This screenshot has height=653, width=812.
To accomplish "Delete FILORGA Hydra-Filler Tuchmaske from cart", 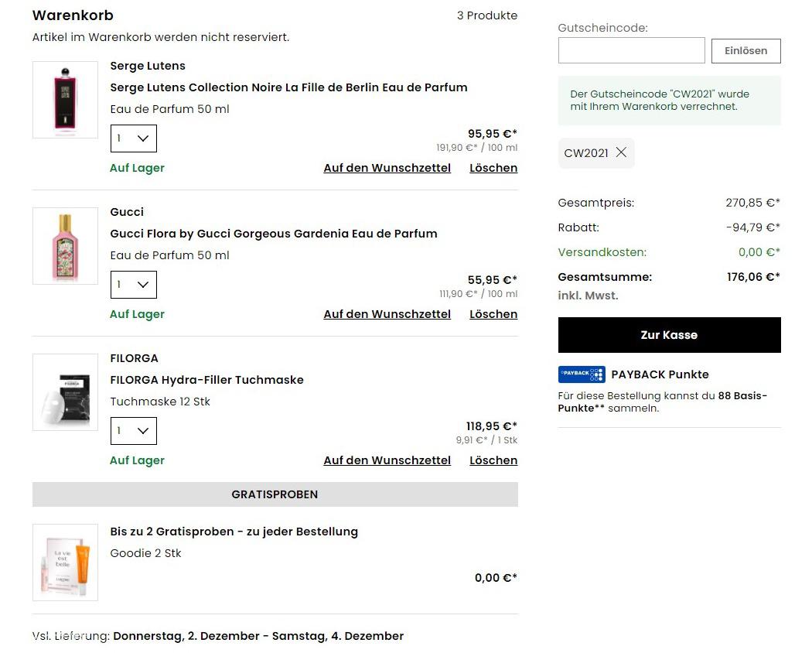I will (x=493, y=460).
